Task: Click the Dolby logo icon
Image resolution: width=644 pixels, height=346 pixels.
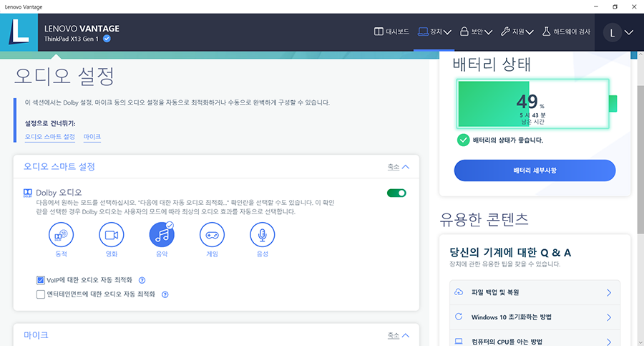Action: click(x=27, y=193)
